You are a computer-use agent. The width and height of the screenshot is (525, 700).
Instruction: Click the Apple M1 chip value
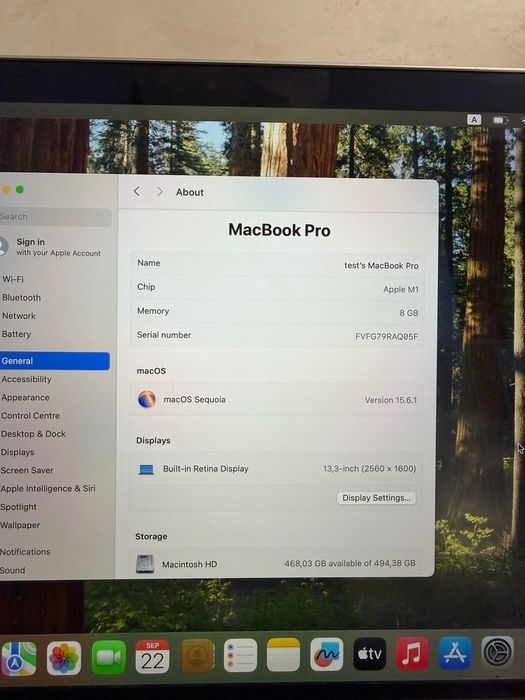point(401,289)
